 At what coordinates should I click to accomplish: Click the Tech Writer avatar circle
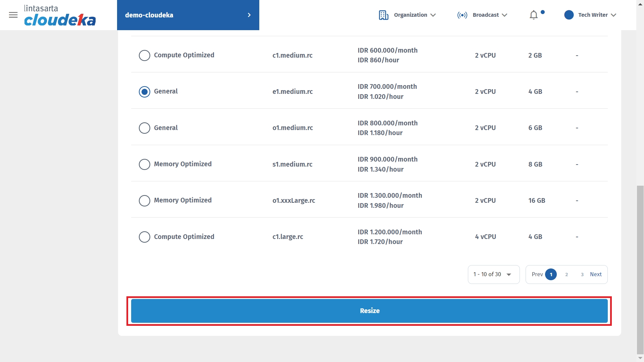pos(569,15)
